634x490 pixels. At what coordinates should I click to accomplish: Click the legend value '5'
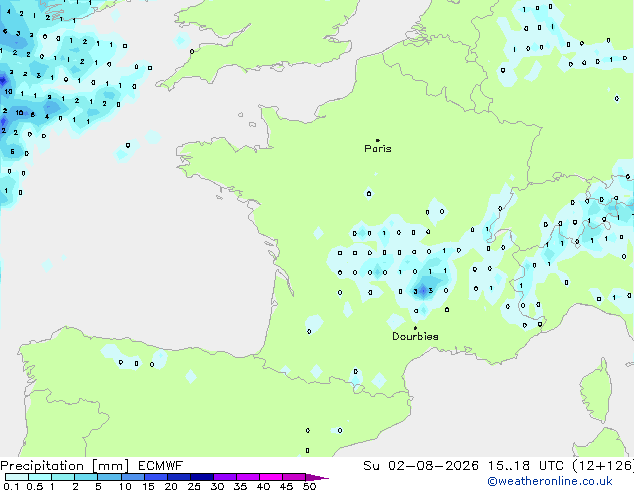(98, 486)
